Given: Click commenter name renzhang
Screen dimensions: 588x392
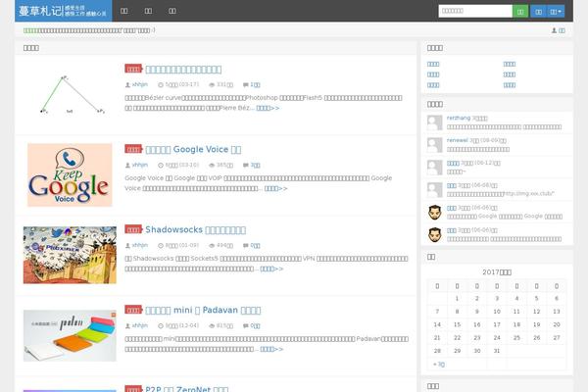Looking at the screenshot, I should tap(459, 118).
